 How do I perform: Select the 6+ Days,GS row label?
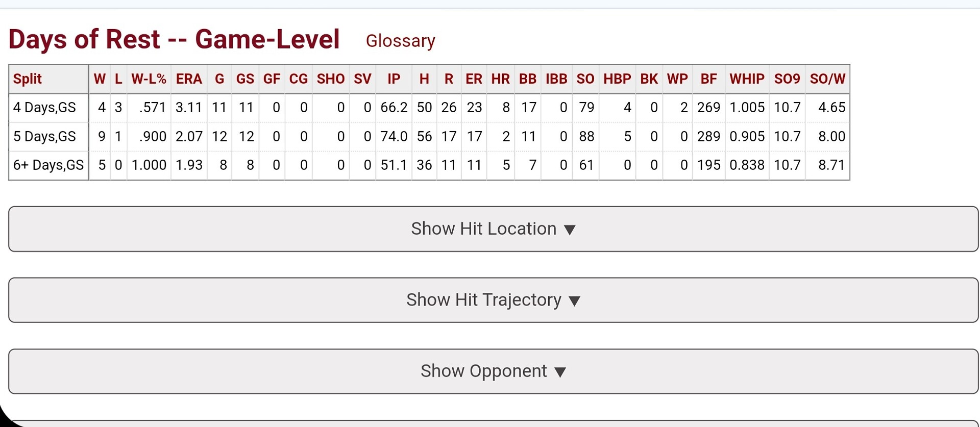(48, 165)
